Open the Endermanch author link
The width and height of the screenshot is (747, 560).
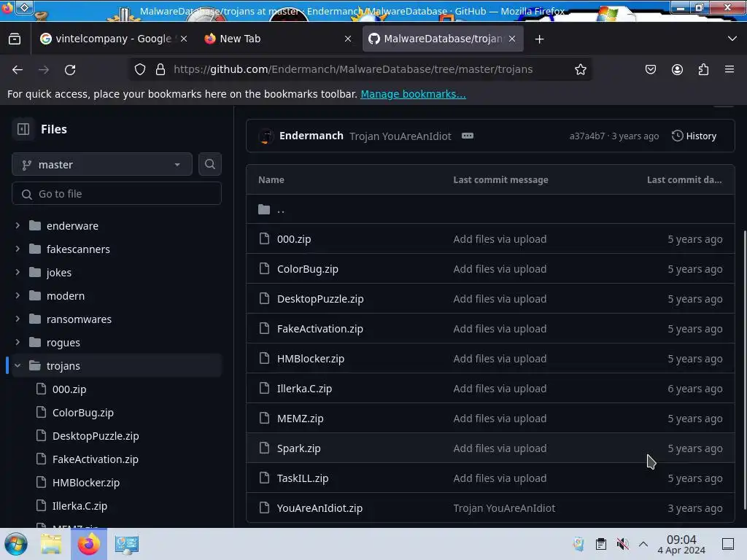tap(311, 136)
